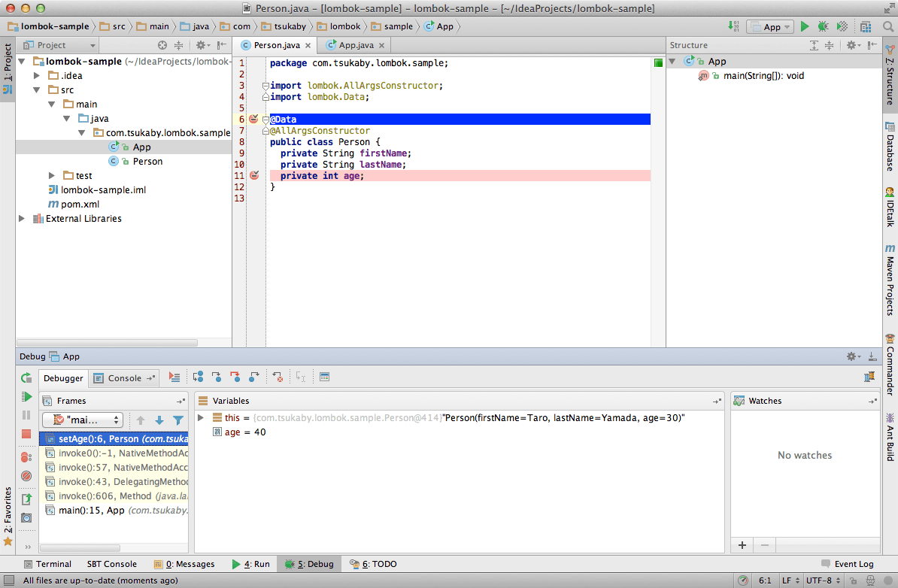Click Show Execution Point icon
Viewport: 898px width, 588px height.
tap(174, 377)
